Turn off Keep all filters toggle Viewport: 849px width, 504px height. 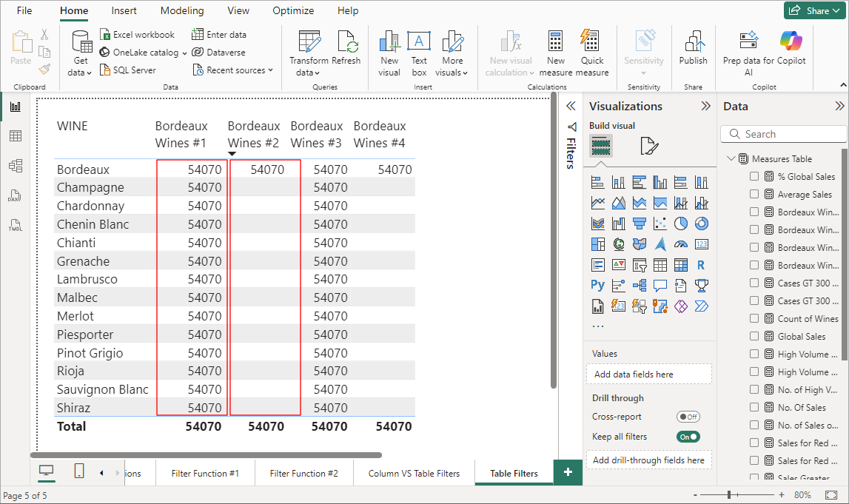(688, 437)
